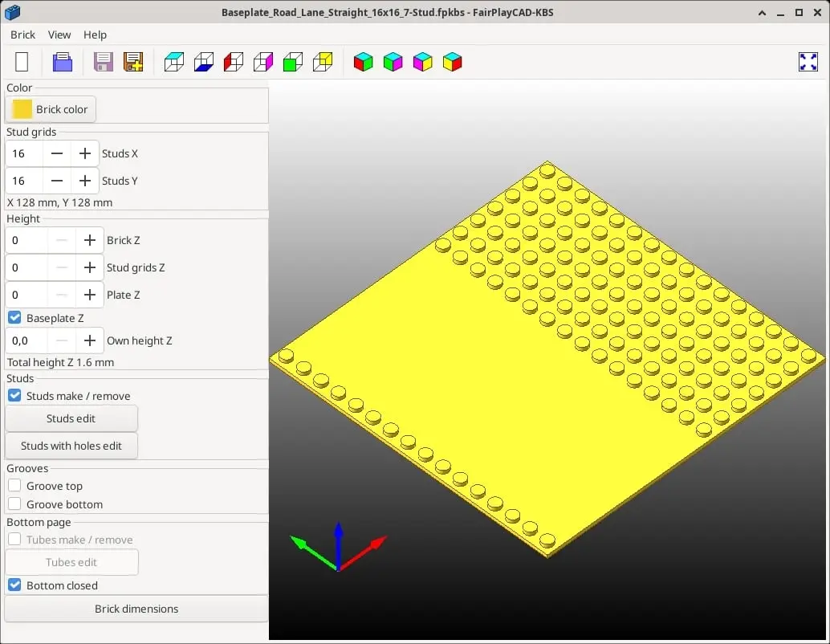Open the View menu
This screenshot has height=644, width=830.
(x=59, y=35)
